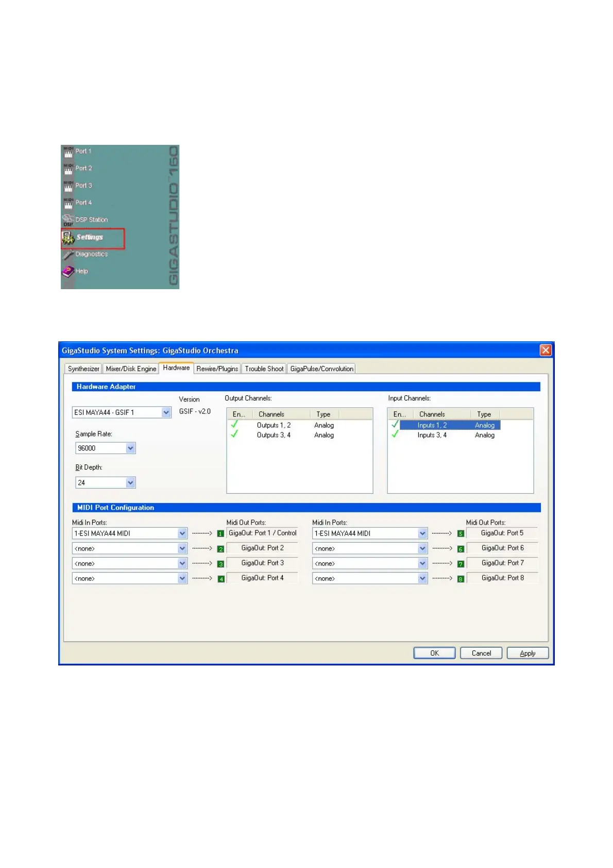Click the DSP Station icon

pyautogui.click(x=68, y=220)
